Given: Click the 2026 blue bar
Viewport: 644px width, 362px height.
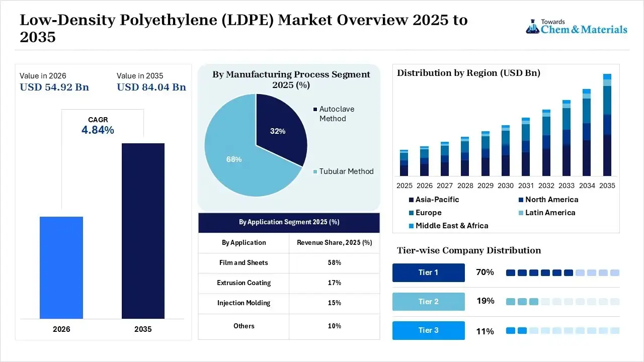Looking at the screenshot, I should tap(61, 267).
